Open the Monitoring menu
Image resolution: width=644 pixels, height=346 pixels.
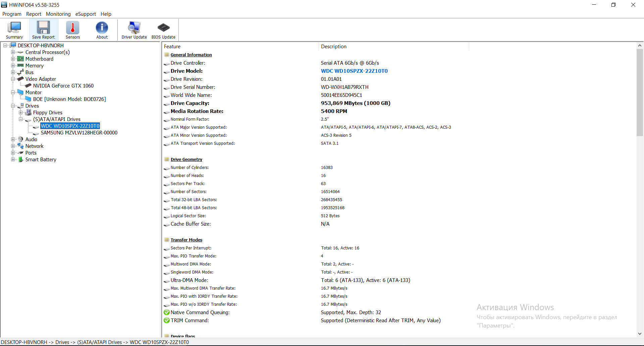pos(58,14)
